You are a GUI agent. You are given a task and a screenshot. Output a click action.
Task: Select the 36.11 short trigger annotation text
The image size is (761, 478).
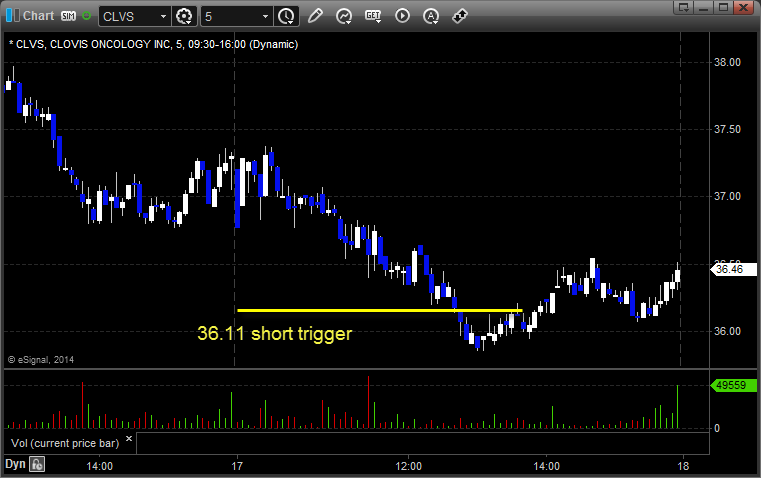pos(275,333)
